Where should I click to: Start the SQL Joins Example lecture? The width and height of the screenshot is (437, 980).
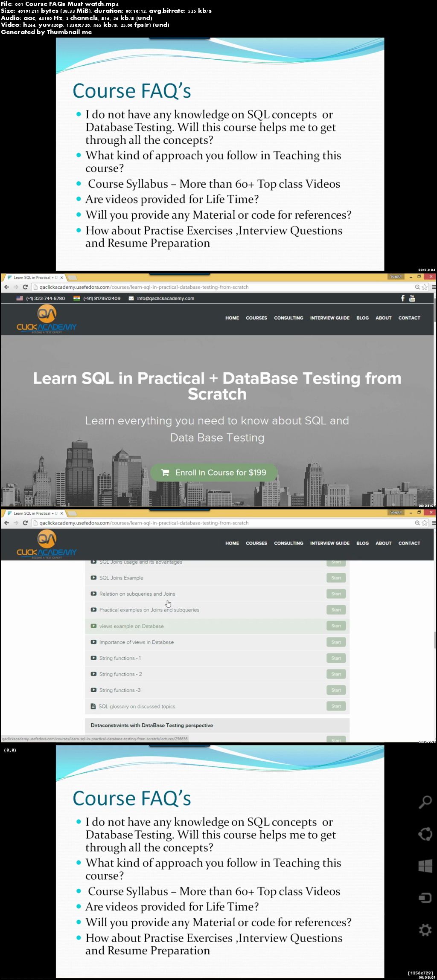pyautogui.click(x=336, y=578)
